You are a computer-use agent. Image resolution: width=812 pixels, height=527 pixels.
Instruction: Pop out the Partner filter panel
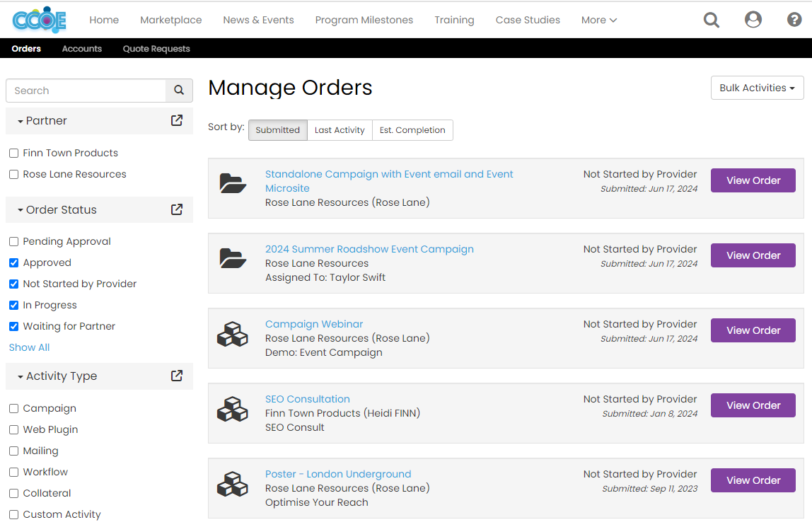[x=177, y=121]
